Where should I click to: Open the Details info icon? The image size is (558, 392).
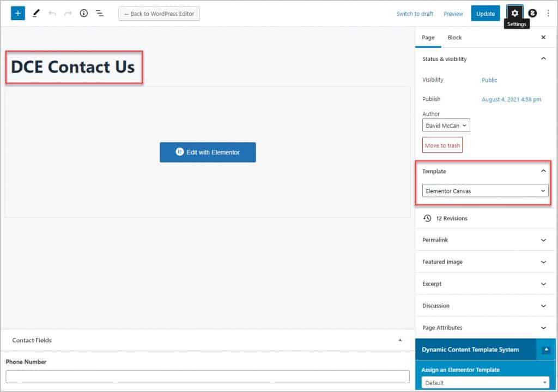pos(84,14)
